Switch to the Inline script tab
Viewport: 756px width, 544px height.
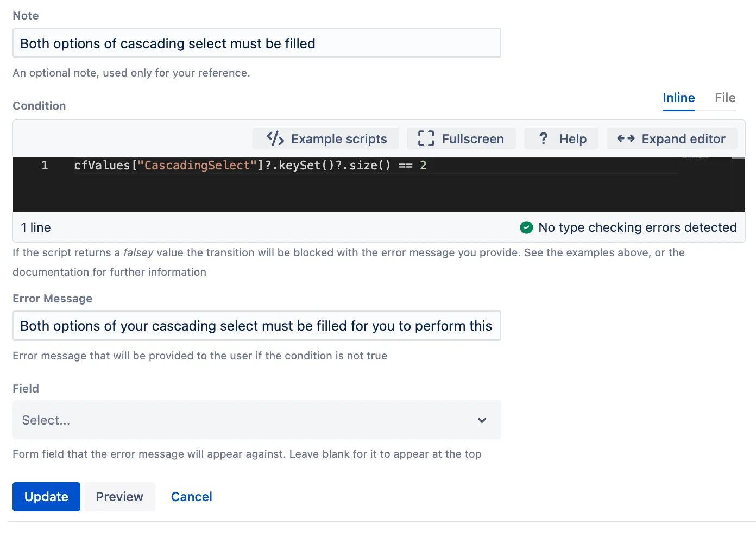click(679, 98)
